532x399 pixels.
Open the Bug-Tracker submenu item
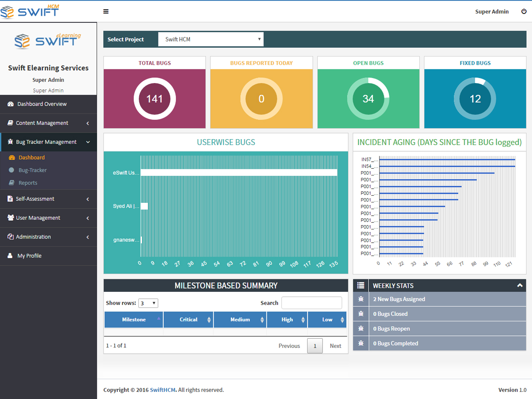32,170
